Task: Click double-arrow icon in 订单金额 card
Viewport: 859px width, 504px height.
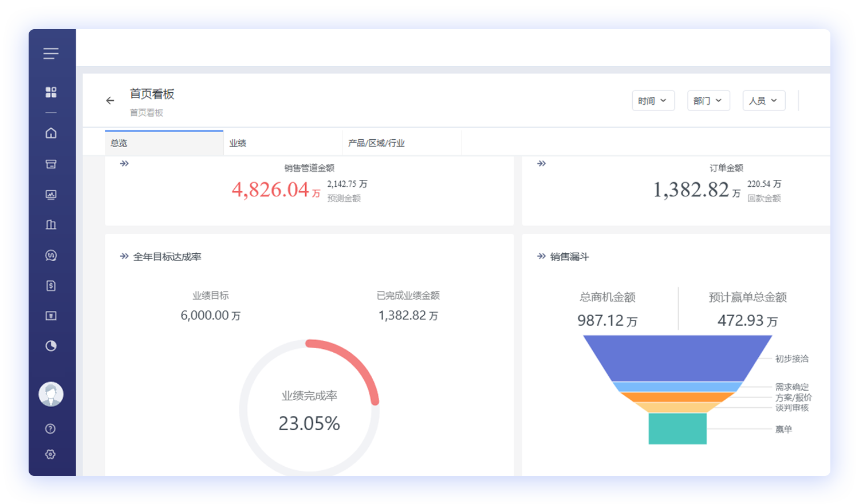Action: pos(541,164)
